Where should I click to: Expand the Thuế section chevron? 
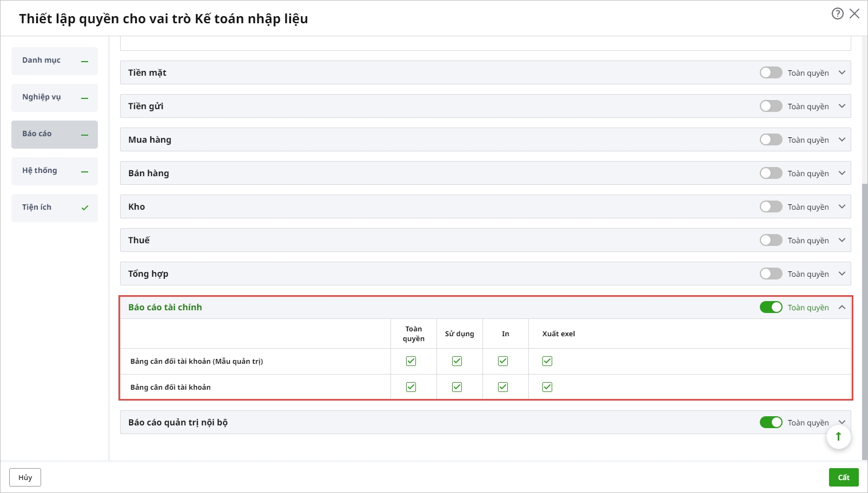click(x=842, y=240)
